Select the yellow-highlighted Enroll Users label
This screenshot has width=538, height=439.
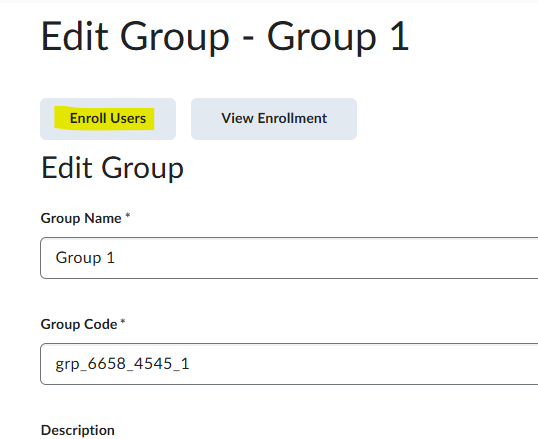coord(108,118)
